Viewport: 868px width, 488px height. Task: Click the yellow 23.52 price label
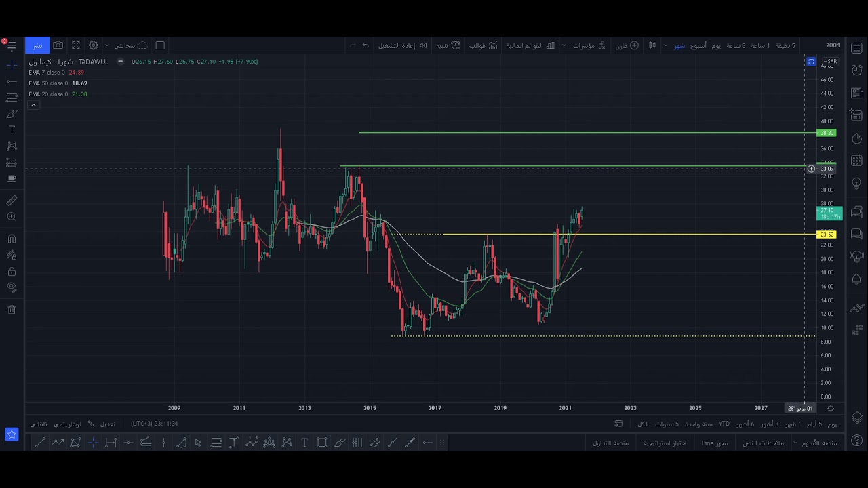tap(827, 235)
